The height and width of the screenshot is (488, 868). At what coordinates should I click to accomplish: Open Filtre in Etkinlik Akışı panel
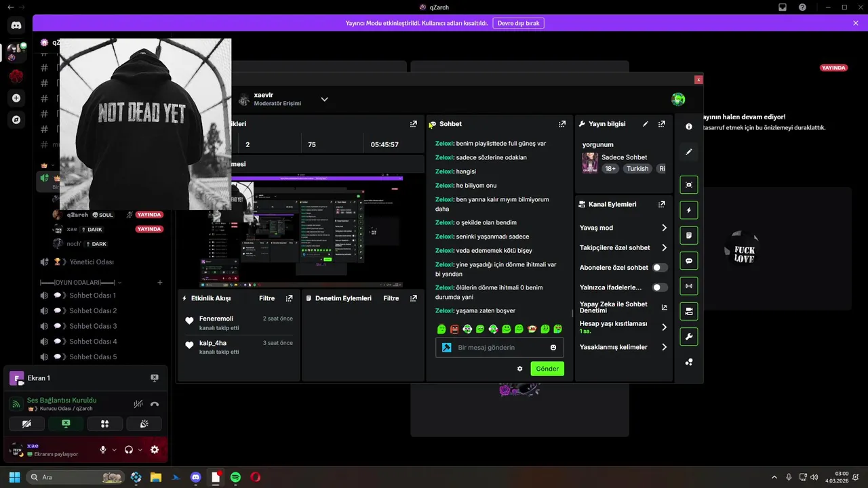[267, 298]
